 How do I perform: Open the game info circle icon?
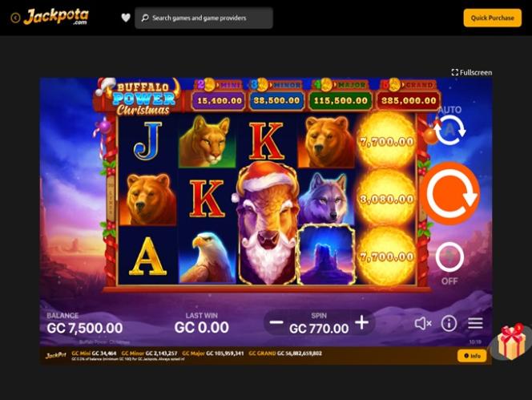click(x=449, y=323)
